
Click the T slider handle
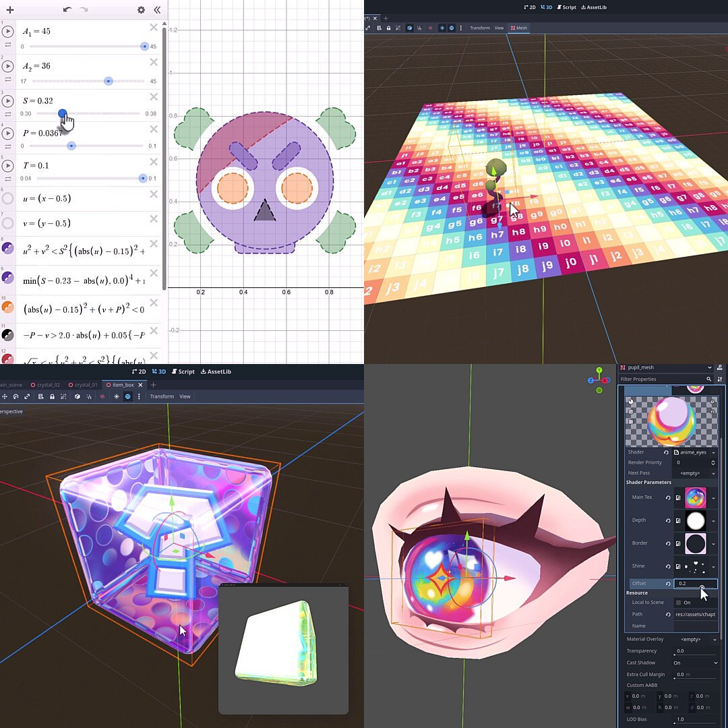[x=142, y=178]
